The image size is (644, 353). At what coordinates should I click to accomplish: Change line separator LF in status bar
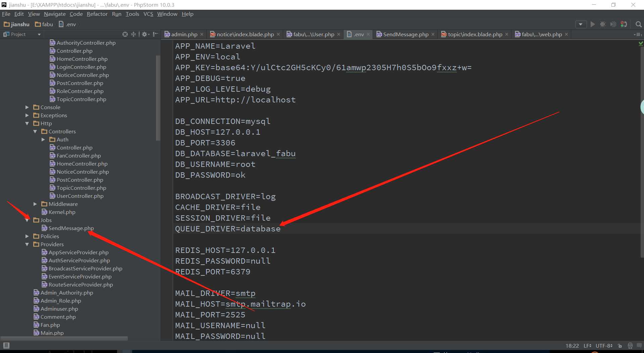tap(587, 346)
